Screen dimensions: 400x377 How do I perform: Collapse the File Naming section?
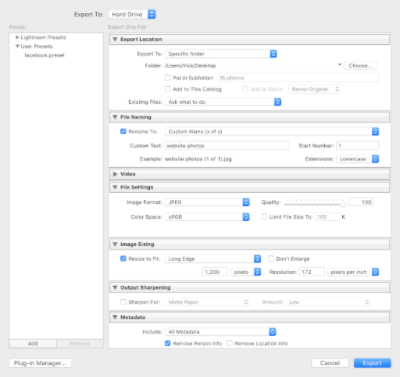click(115, 117)
